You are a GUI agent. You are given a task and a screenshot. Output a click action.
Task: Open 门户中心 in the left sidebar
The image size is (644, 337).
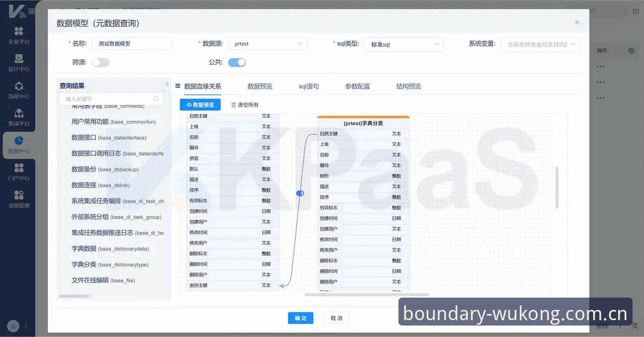(x=19, y=172)
